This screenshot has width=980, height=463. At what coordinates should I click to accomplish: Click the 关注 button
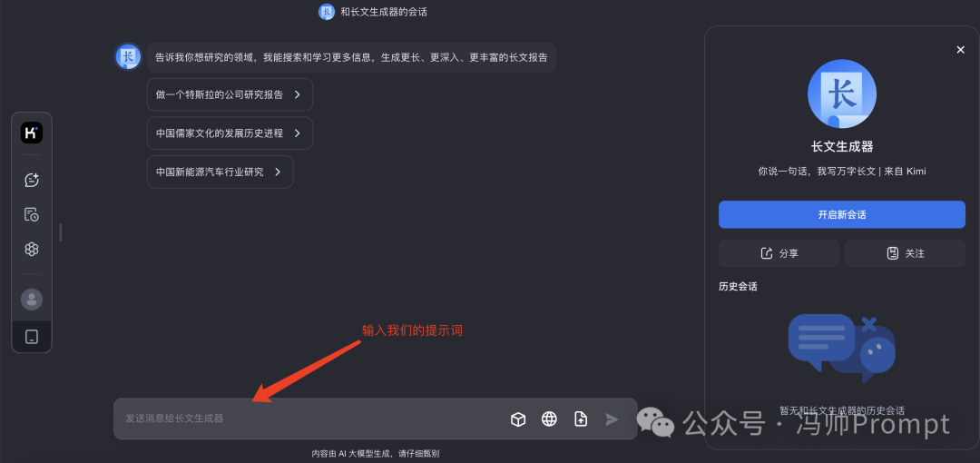point(905,253)
